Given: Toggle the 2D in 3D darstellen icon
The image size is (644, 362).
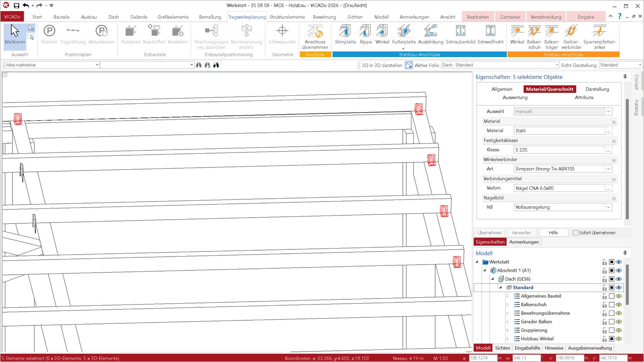Looking at the screenshot, I should 409,65.
